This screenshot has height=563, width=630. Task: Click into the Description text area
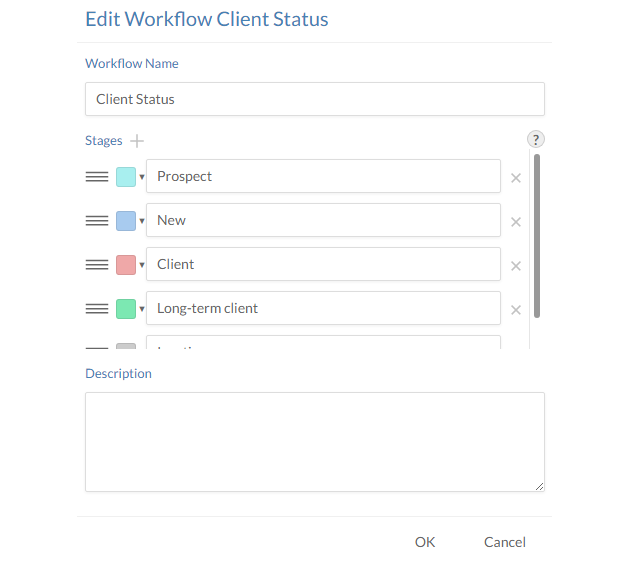tap(315, 441)
